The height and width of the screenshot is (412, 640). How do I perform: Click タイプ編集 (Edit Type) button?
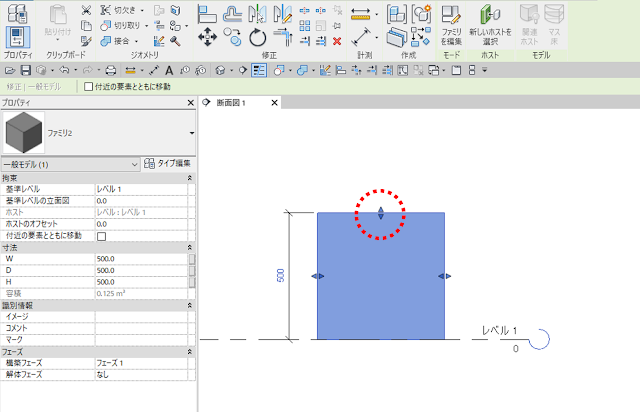[168, 163]
